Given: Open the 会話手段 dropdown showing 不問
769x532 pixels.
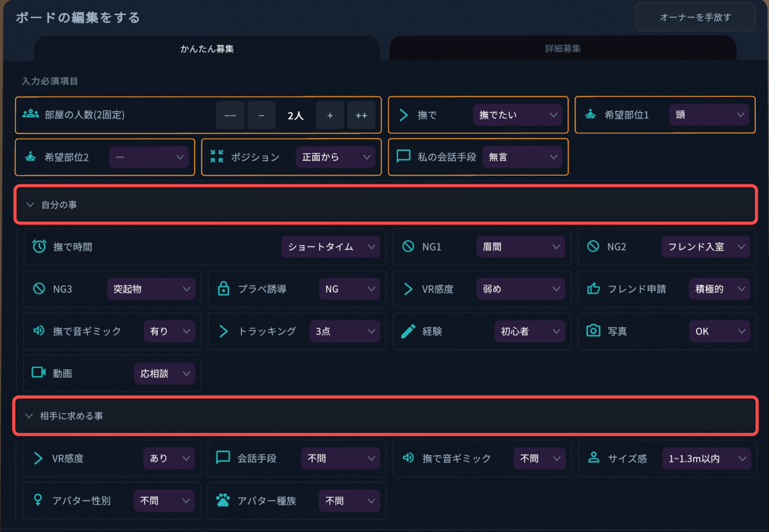Looking at the screenshot, I should click(x=340, y=458).
